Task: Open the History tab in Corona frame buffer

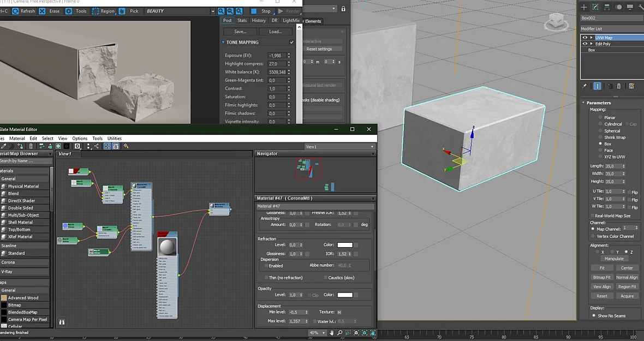Action: click(x=258, y=21)
